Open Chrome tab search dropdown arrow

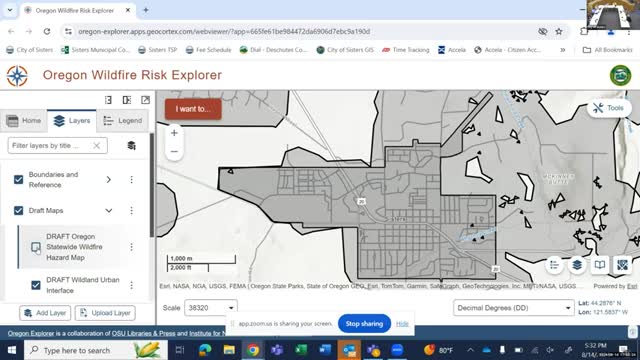click(10, 10)
